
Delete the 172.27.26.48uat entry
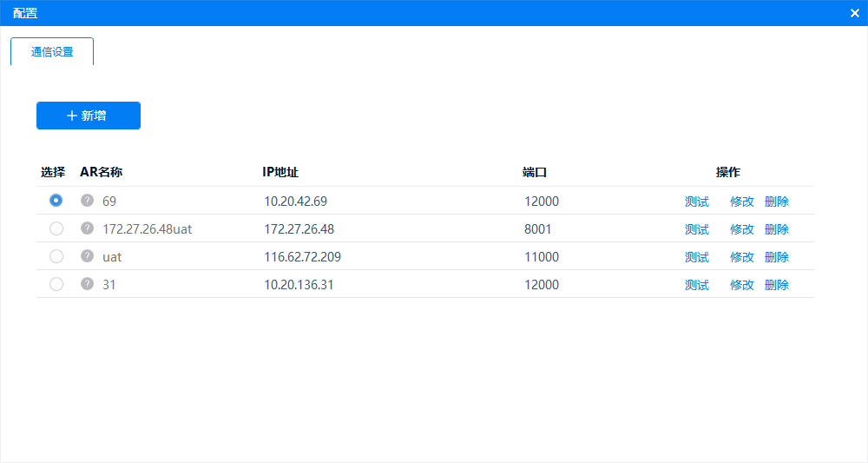776,229
